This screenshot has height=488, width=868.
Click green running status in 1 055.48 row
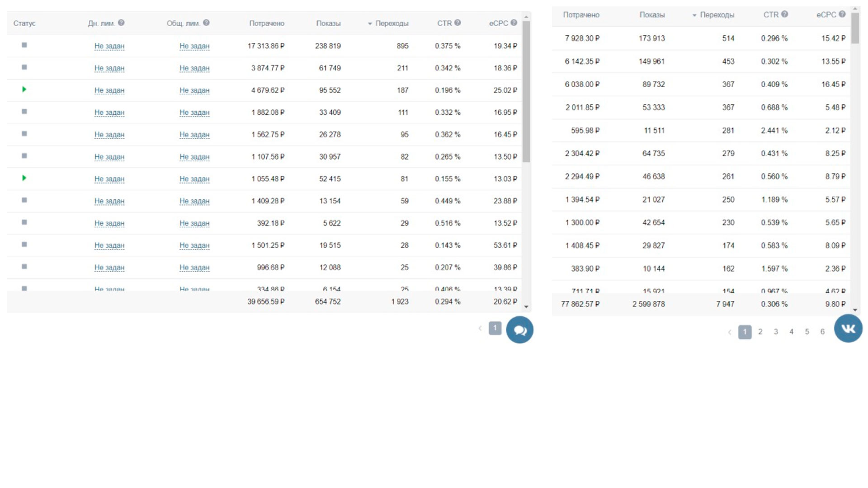[24, 178]
